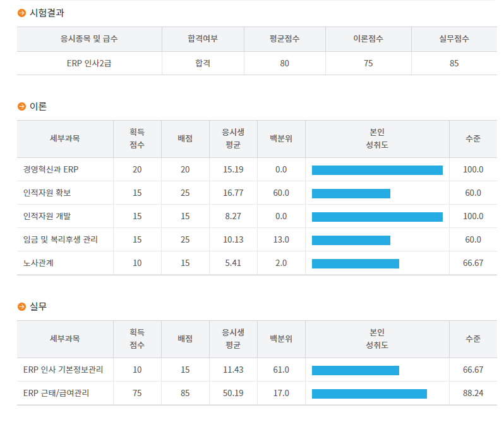504x422 pixels.
Task: Click the 실무 table 세부과목 header
Action: [65, 339]
